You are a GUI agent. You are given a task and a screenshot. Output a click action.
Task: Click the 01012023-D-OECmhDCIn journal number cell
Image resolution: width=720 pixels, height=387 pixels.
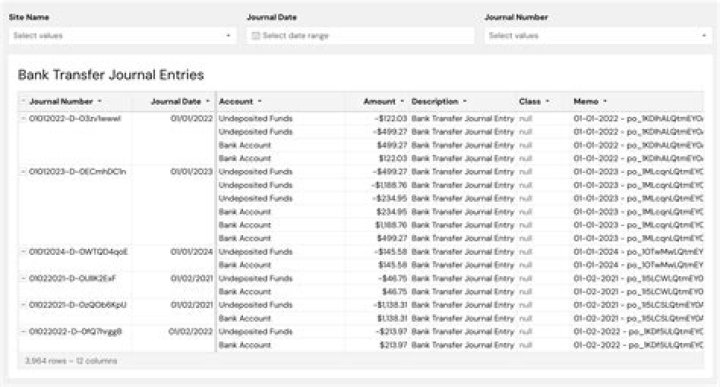pyautogui.click(x=78, y=172)
